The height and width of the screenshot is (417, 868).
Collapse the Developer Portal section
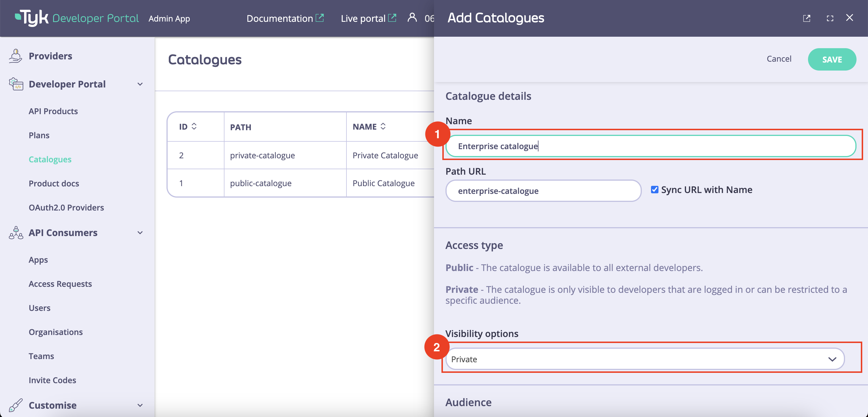139,84
